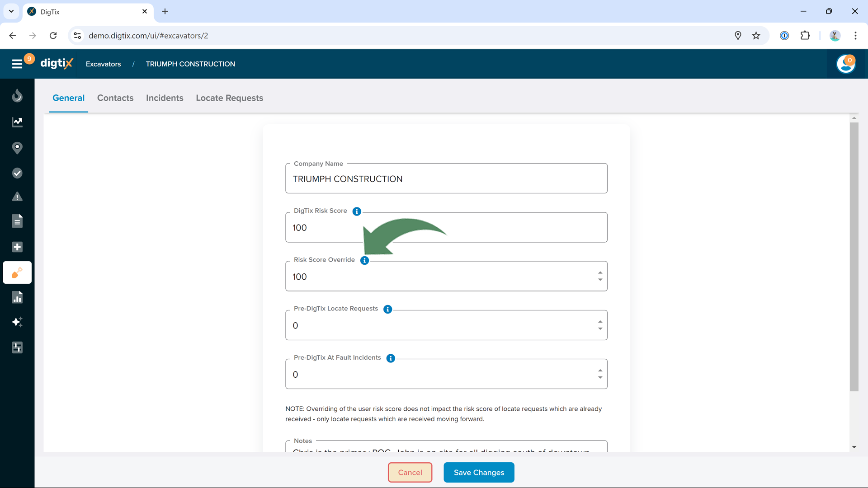Click the Cancel button
The height and width of the screenshot is (488, 868).
410,472
